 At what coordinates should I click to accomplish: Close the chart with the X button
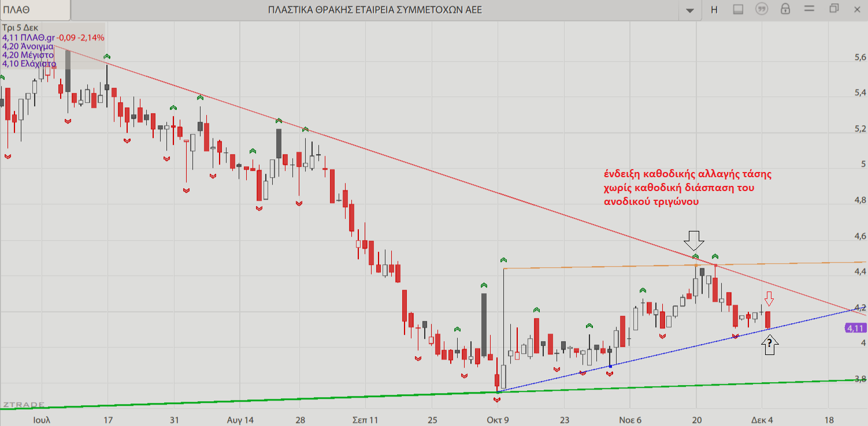[858, 9]
